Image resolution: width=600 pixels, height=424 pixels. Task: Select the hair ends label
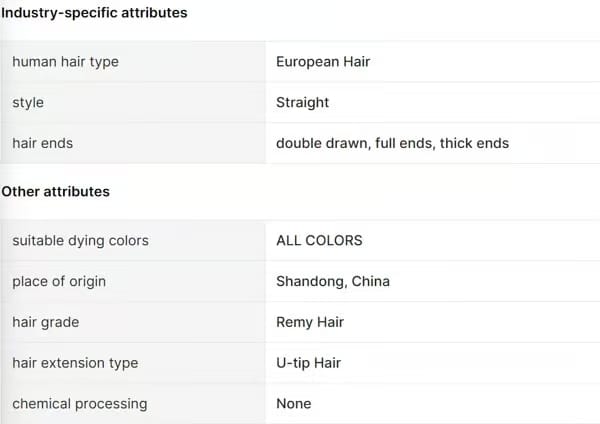[42, 143]
